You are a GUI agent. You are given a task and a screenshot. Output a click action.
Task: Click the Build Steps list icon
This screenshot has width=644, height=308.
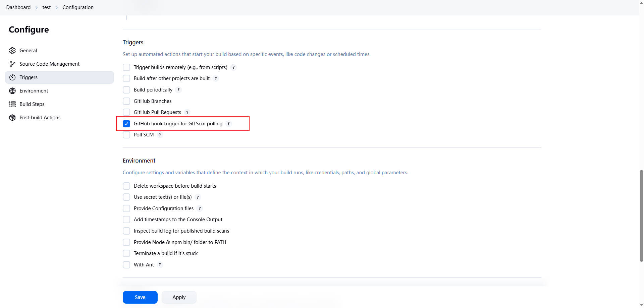[12, 104]
